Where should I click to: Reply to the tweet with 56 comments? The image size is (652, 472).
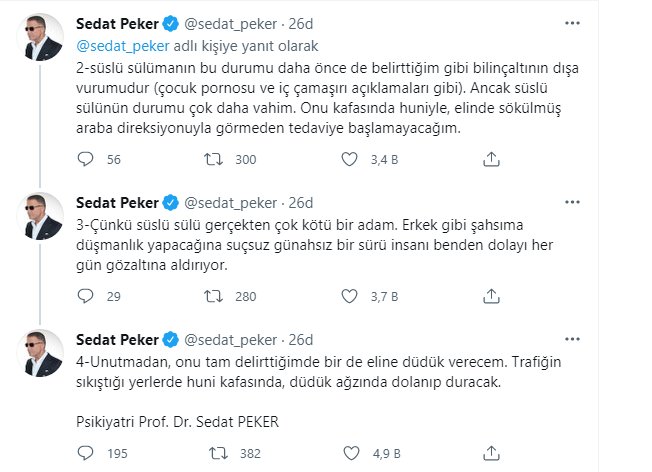coord(86,159)
